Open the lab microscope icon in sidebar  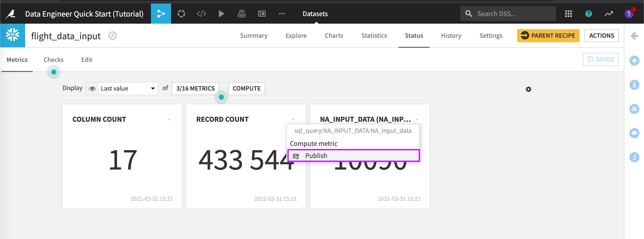[634, 157]
